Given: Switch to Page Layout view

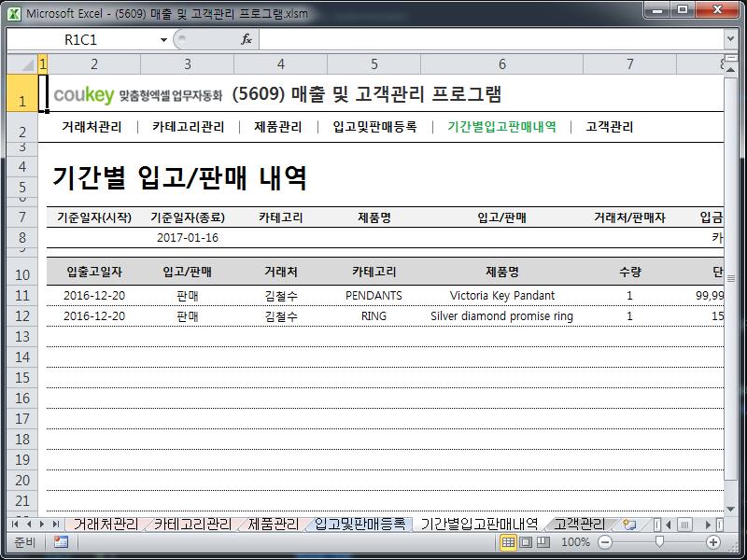Looking at the screenshot, I should coord(526,542).
